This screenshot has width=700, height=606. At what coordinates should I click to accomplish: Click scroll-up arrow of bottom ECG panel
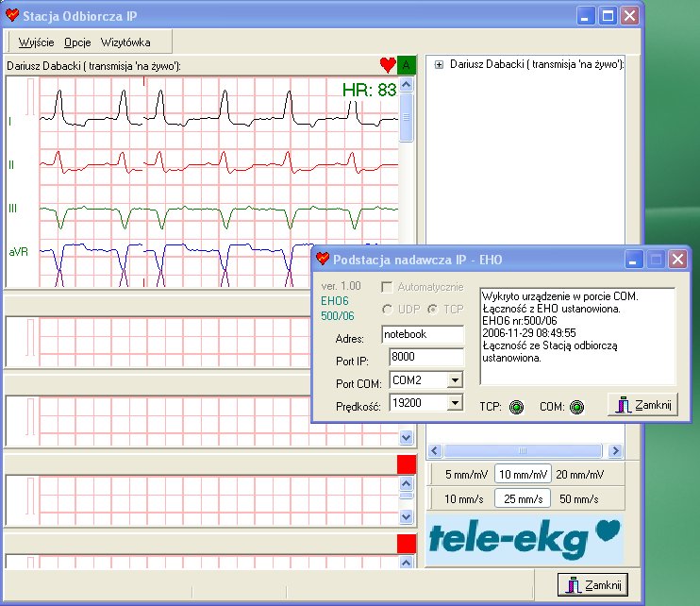[x=406, y=563]
